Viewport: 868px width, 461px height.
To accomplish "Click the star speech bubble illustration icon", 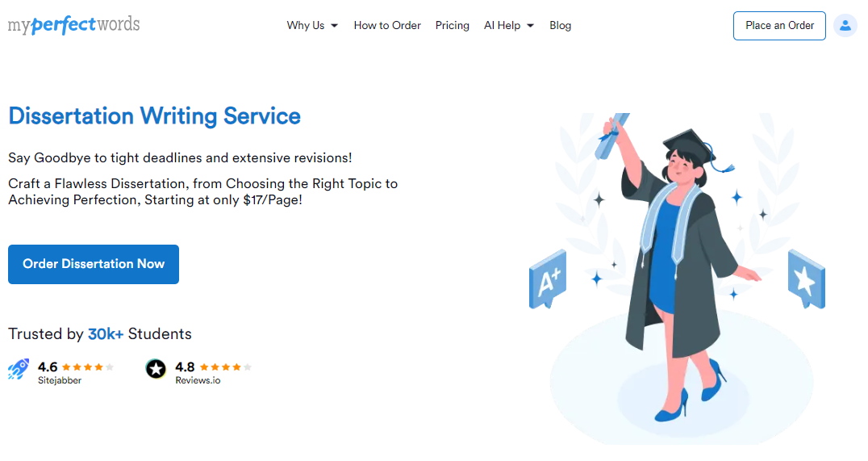I will pos(807,279).
